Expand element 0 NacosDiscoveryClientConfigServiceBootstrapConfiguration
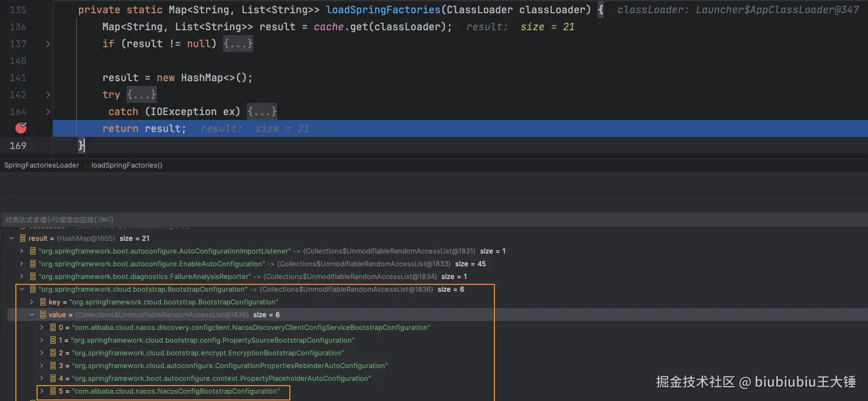Viewport: 868px width, 401px height. tap(42, 327)
